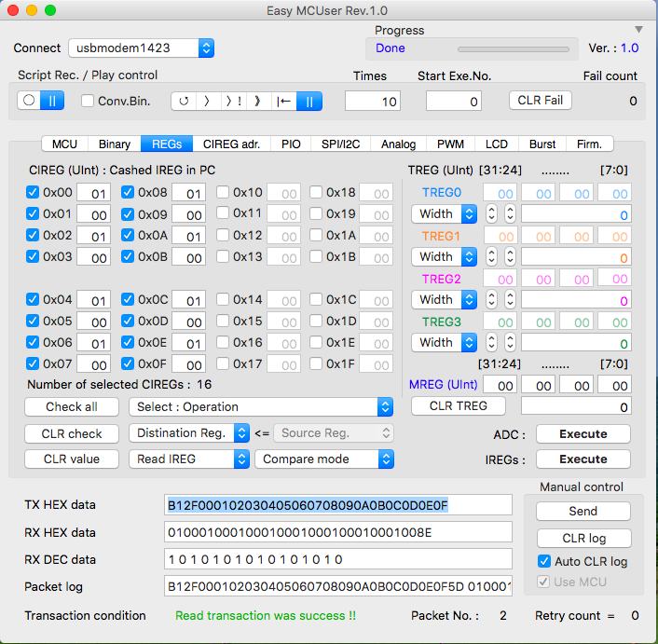Click the CLR check button

pos(72,433)
